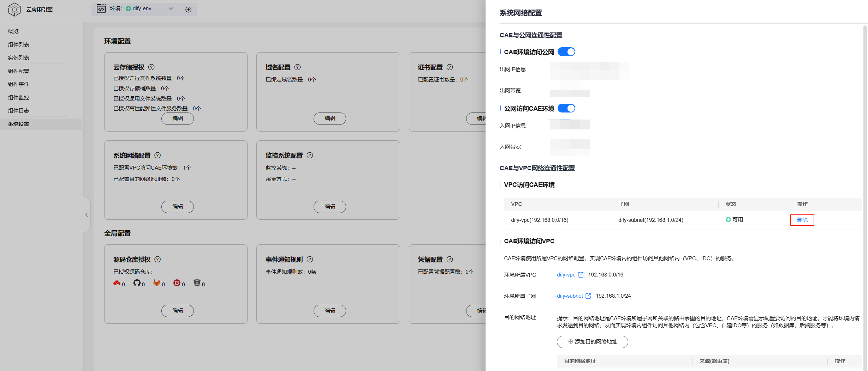Open help icon next to 凭据配置

pyautogui.click(x=450, y=259)
